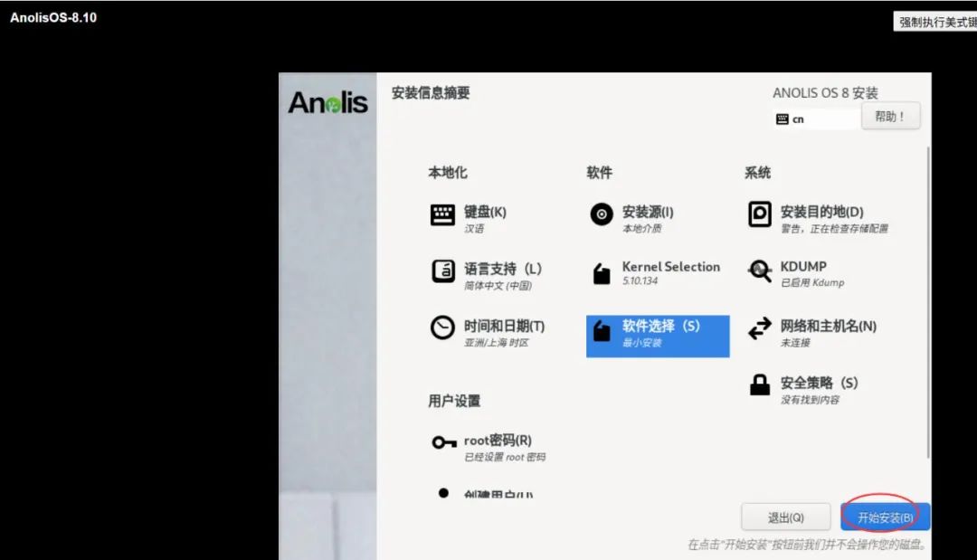The height and width of the screenshot is (560, 977).
Task: Click the 已启用 Kdump status text
Action: [812, 283]
